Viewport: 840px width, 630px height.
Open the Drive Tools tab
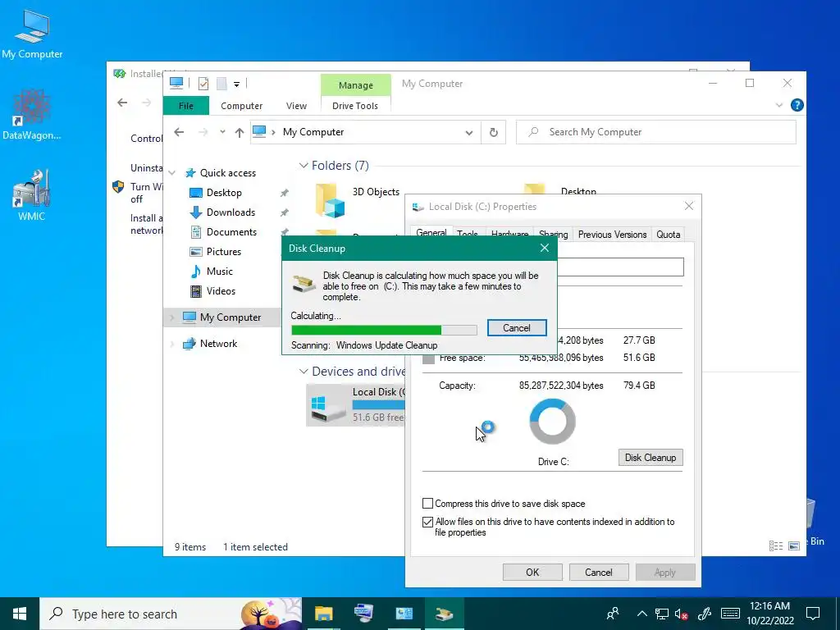[x=354, y=106]
